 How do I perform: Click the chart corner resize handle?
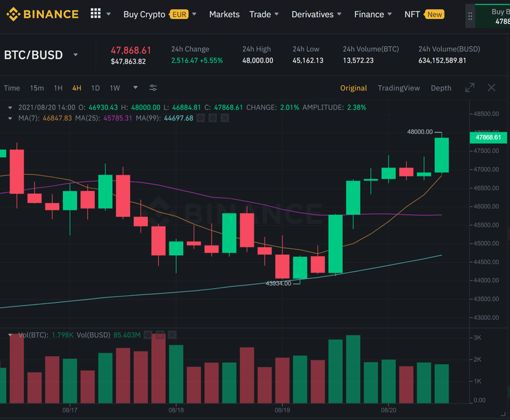pyautogui.click(x=503, y=414)
